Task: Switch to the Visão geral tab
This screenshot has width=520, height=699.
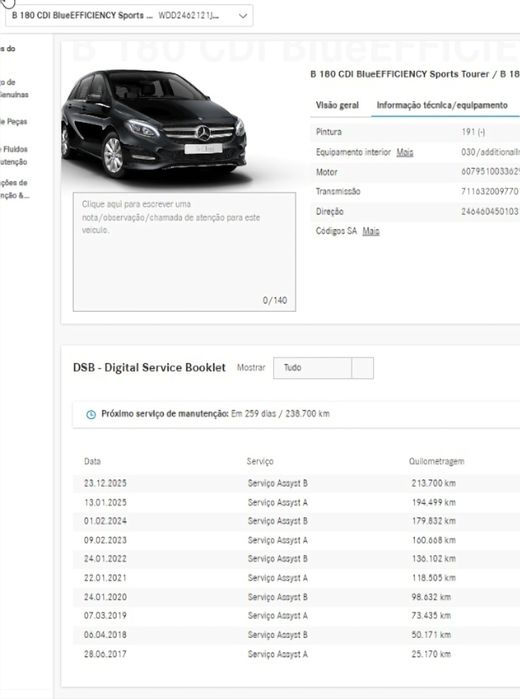Action: pos(337,105)
